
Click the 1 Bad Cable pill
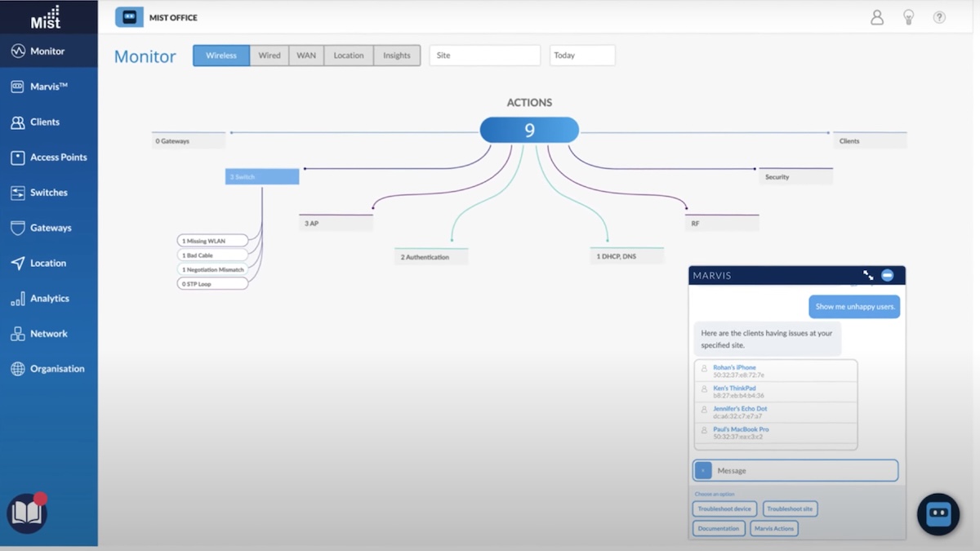(x=212, y=256)
